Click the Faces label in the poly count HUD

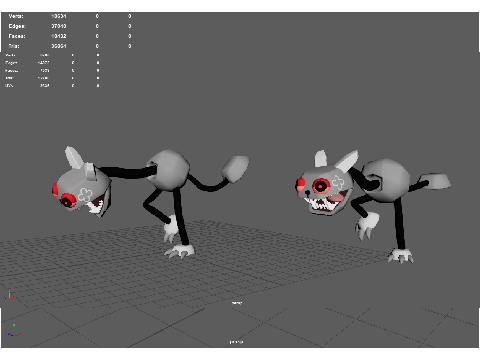17,36
